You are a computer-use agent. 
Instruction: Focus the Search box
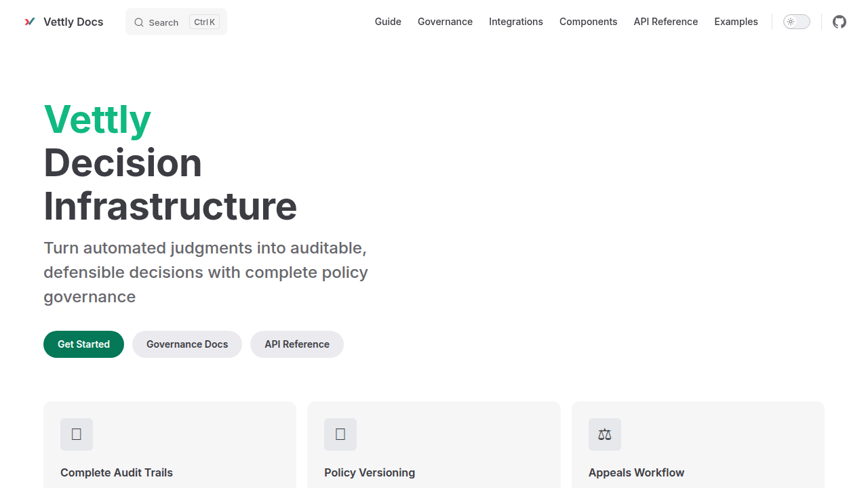176,22
